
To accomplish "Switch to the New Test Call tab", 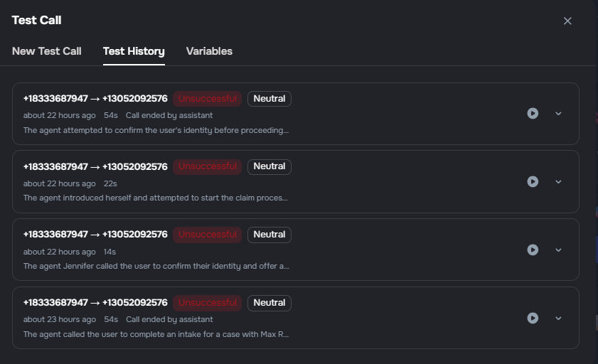I will click(47, 51).
